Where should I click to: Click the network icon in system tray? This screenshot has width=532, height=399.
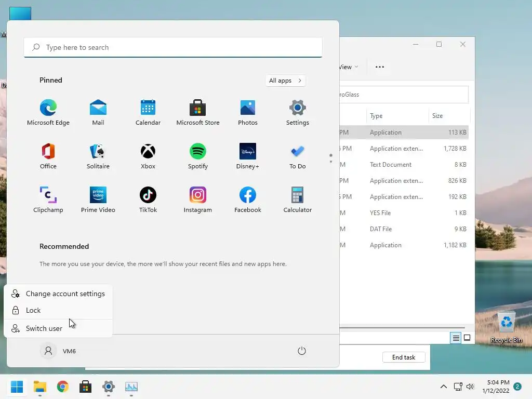pos(458,387)
